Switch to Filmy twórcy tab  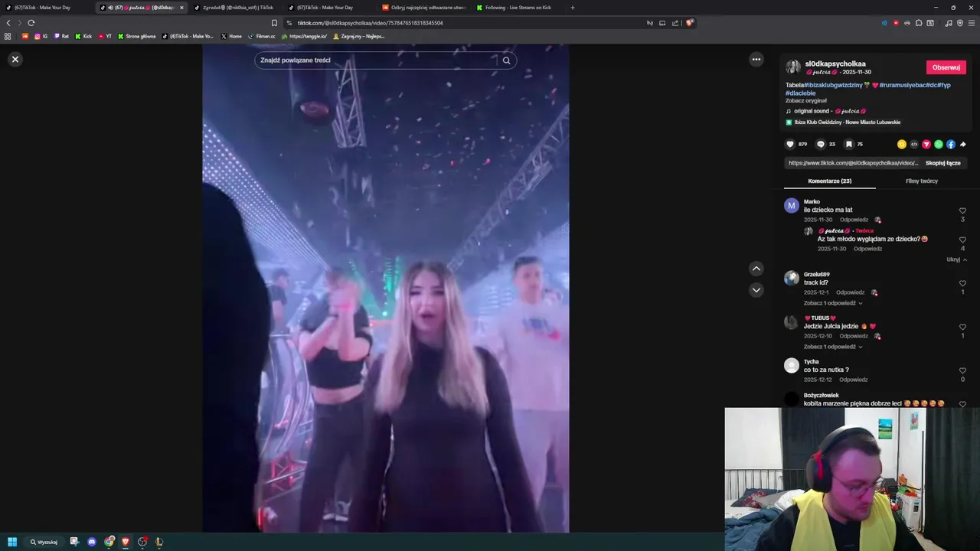[x=922, y=181]
